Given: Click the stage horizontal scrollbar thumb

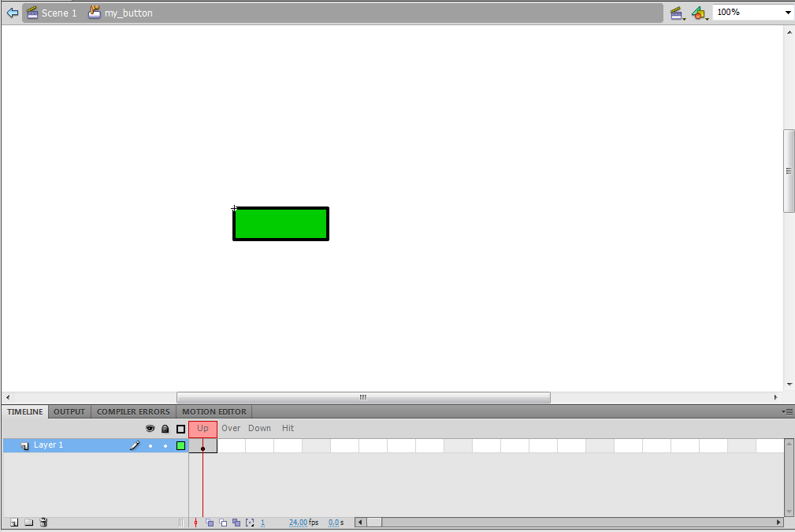Looking at the screenshot, I should click(363, 397).
